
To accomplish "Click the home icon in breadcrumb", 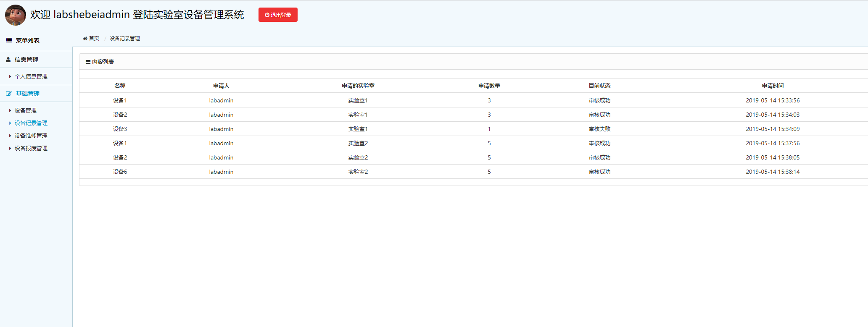I will (85, 39).
